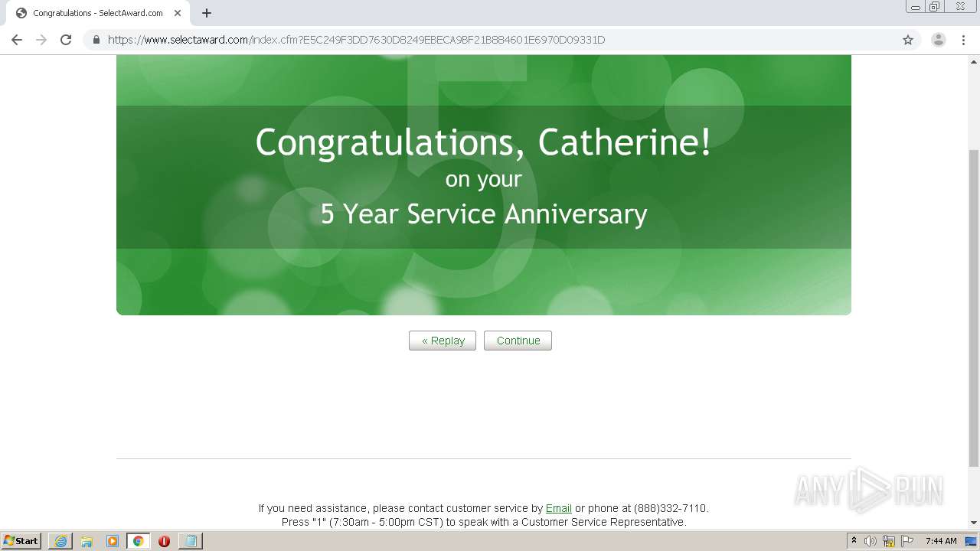
Task: Open Chrome three-dot menu
Action: (x=963, y=40)
